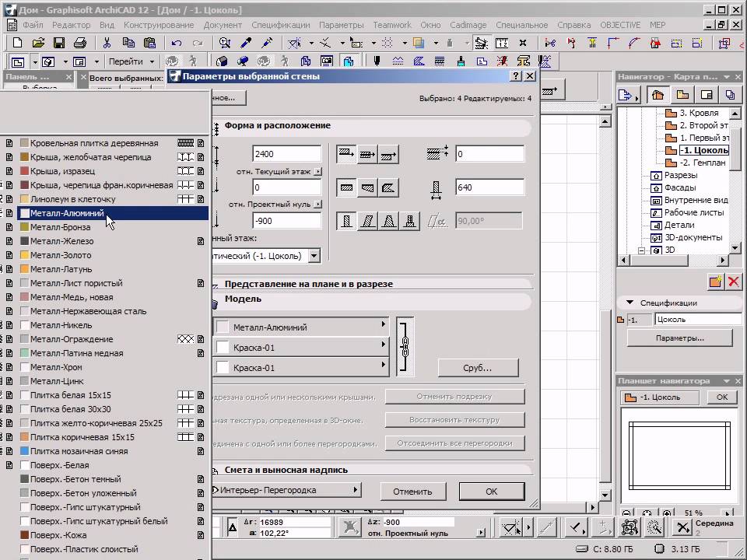Click the Copy icon in toolbar
This screenshot has height=560, width=747.
coord(128,43)
